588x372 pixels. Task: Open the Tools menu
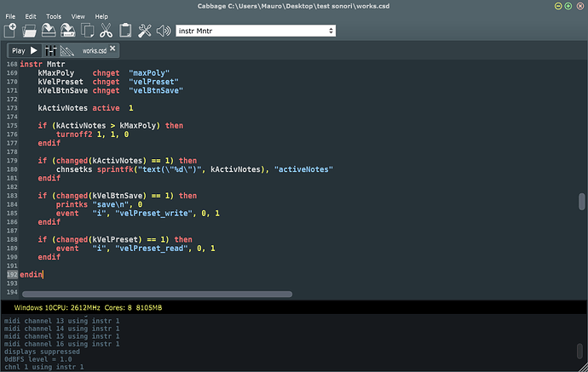[54, 16]
